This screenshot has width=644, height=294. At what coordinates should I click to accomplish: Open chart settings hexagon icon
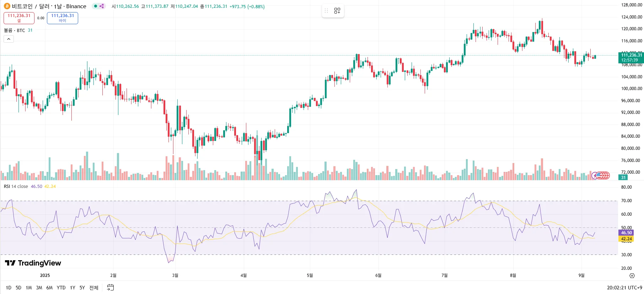(x=632, y=275)
